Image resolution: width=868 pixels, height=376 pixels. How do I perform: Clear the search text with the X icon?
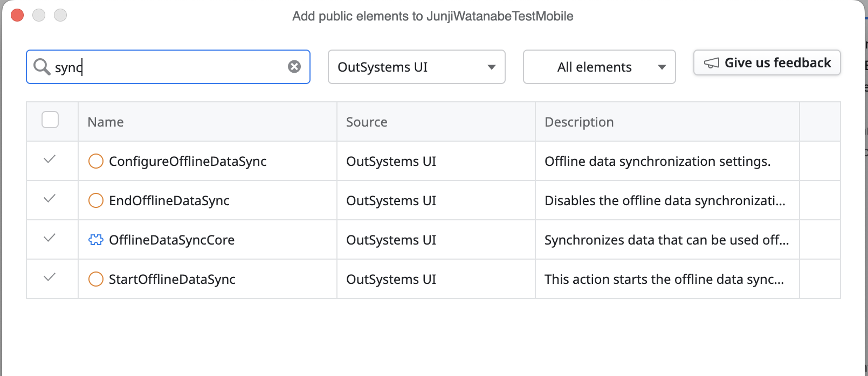(294, 67)
